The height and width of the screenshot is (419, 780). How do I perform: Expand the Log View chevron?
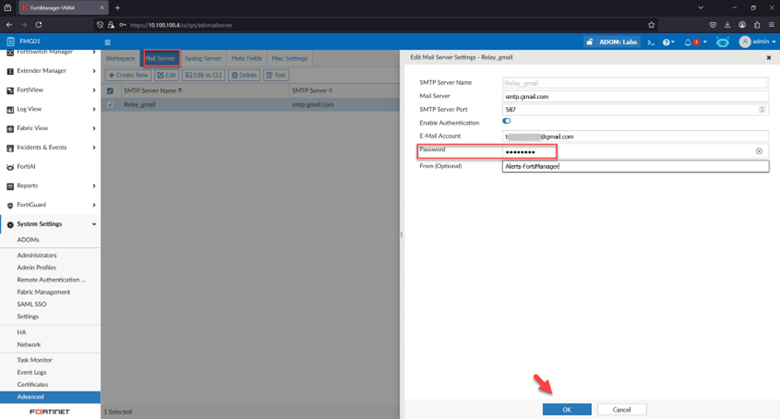(94, 109)
